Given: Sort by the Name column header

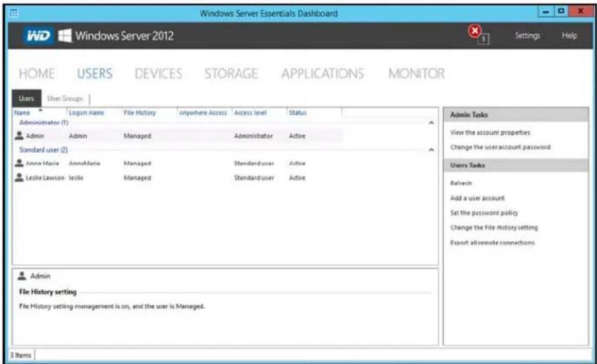Looking at the screenshot, I should point(22,113).
